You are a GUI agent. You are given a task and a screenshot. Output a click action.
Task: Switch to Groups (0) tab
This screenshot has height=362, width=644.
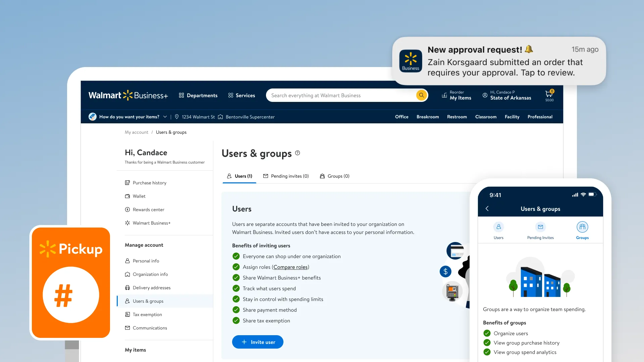coord(334,176)
